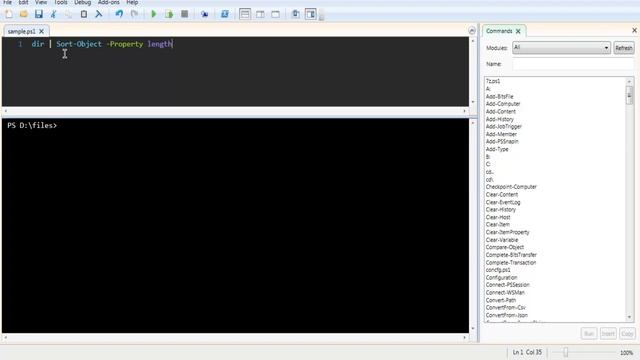
Task: Select Clear-Host in commands list
Action: (498, 217)
